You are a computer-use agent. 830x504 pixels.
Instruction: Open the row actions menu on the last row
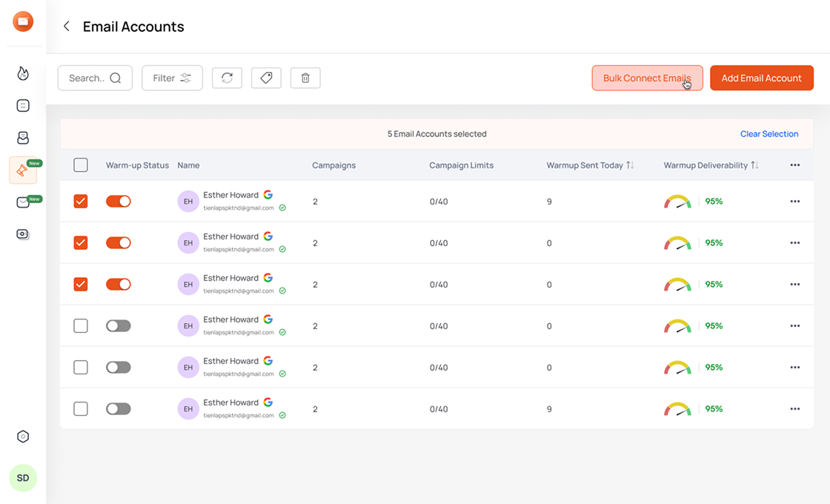[x=794, y=408]
